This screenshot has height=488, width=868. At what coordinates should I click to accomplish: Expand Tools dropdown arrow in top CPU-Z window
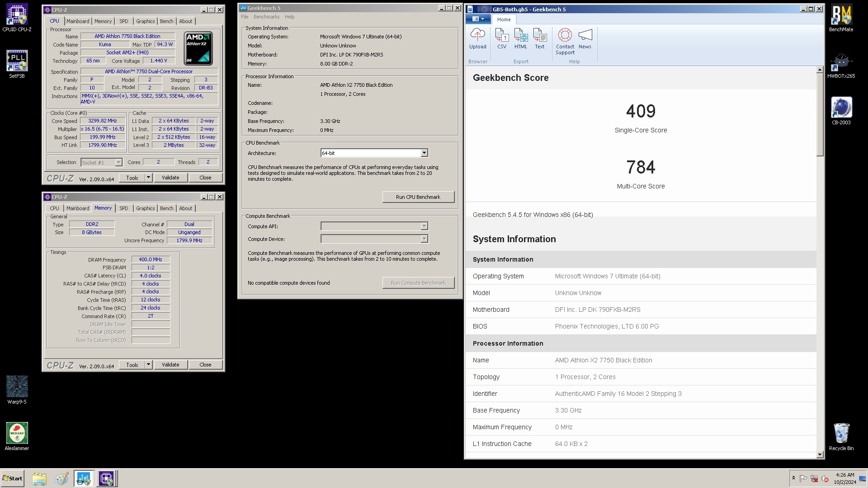point(148,178)
